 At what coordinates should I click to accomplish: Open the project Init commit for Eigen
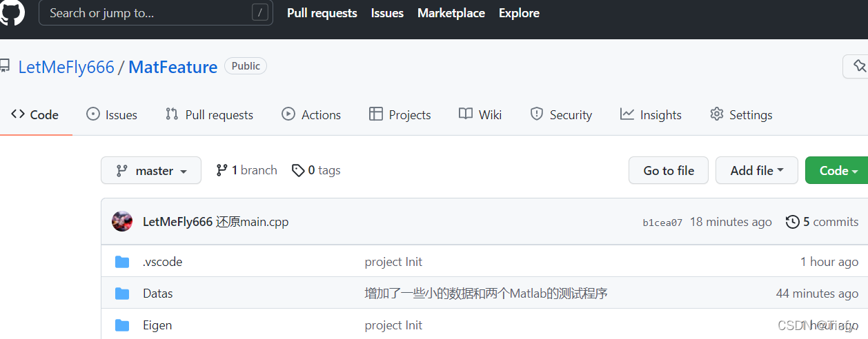click(x=393, y=325)
